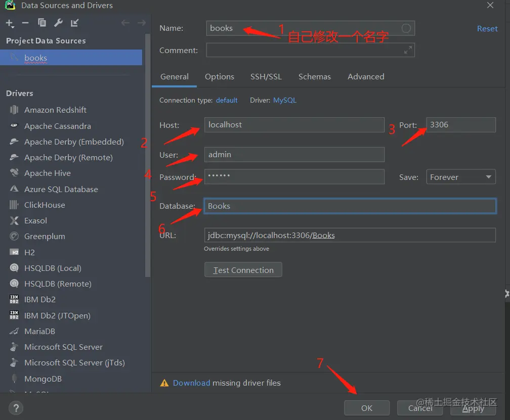Click the Port field with 3306
The height and width of the screenshot is (420, 510).
pyautogui.click(x=461, y=125)
